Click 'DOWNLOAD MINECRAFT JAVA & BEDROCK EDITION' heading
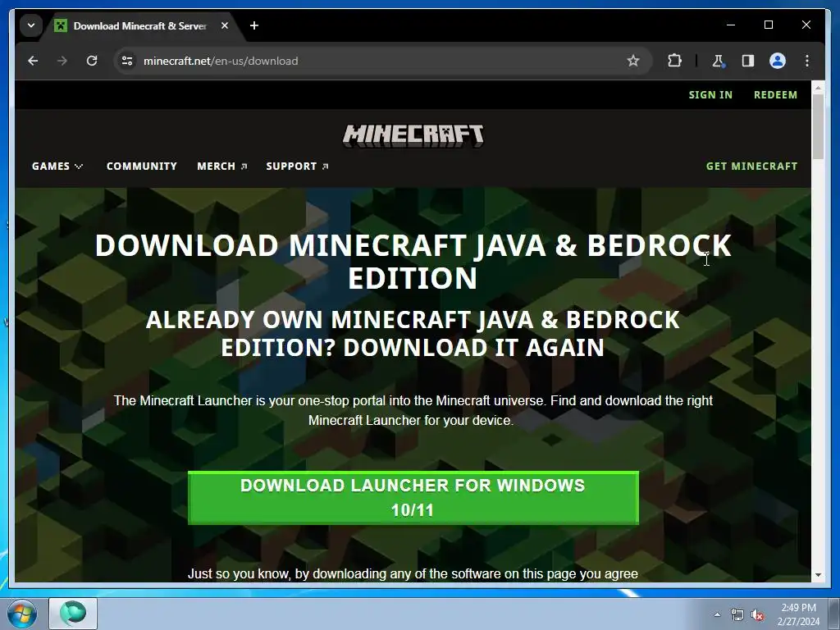 pyautogui.click(x=413, y=262)
